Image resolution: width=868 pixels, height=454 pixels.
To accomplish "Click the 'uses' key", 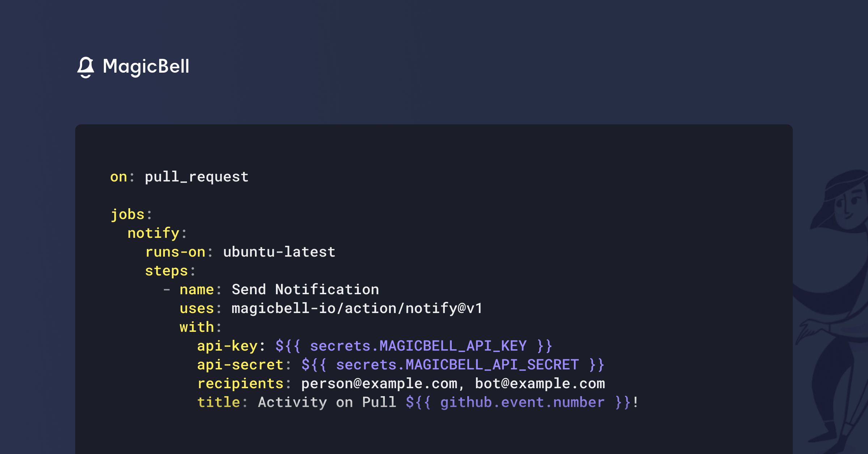I will point(197,309).
